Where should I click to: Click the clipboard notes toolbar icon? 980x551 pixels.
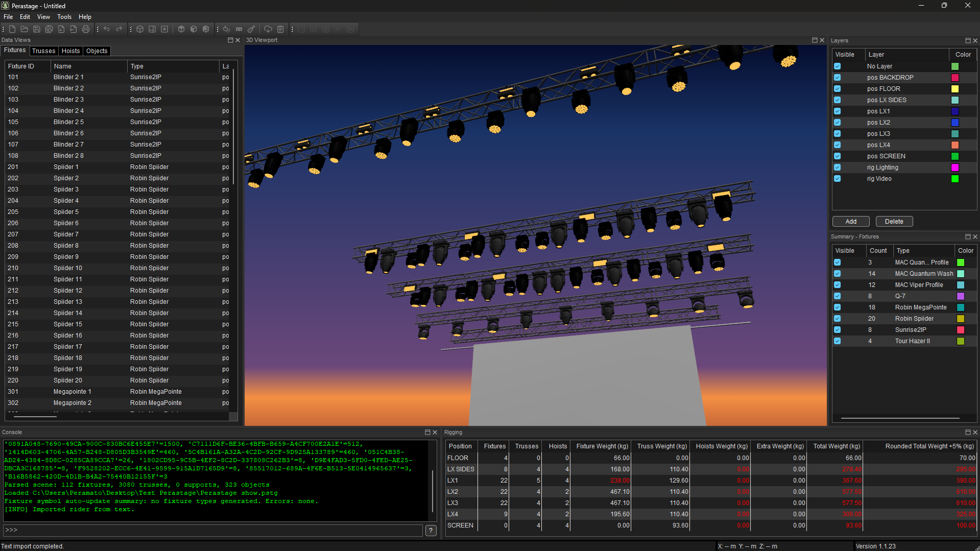click(x=280, y=29)
